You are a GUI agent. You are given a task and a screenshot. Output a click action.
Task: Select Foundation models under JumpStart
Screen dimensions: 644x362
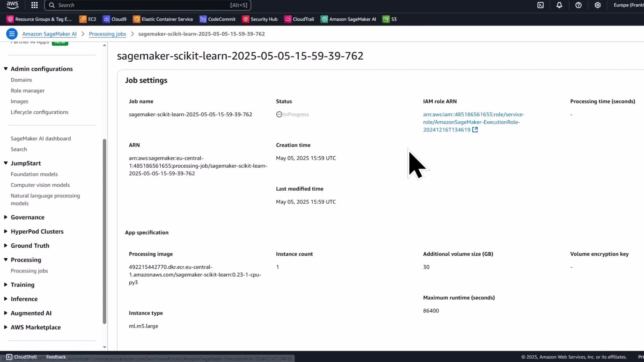34,174
